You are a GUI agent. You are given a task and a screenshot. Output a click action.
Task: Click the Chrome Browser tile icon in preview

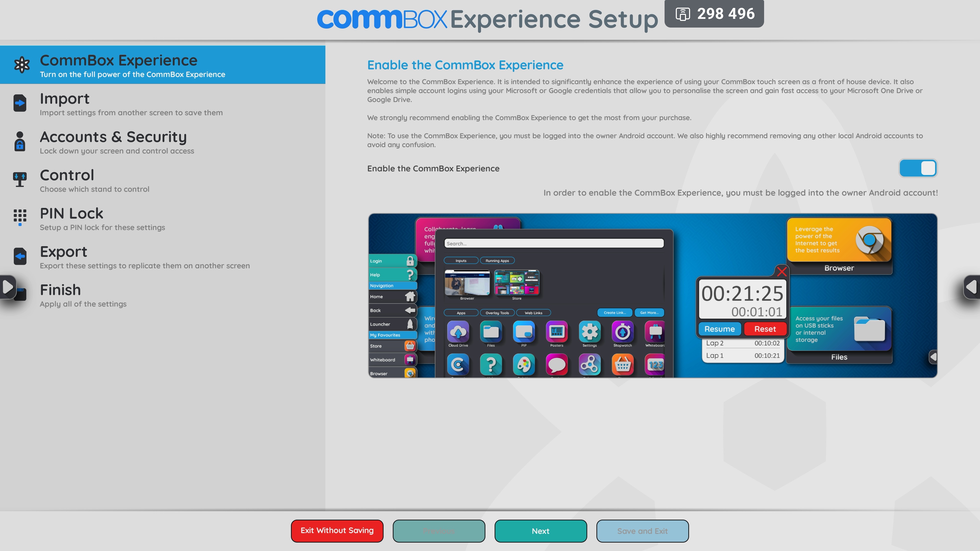click(x=869, y=240)
